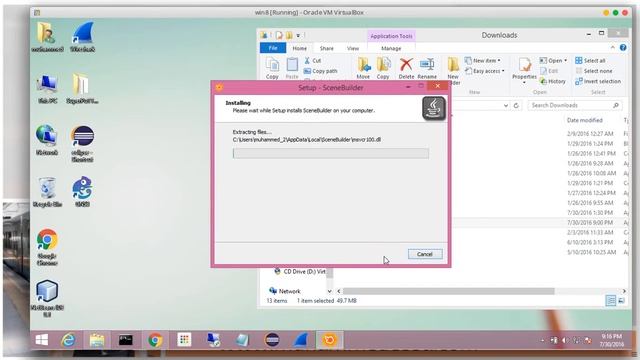Image resolution: width=640 pixels, height=360 pixels.
Task: Expand the Easy access dropdown
Action: 484,71
